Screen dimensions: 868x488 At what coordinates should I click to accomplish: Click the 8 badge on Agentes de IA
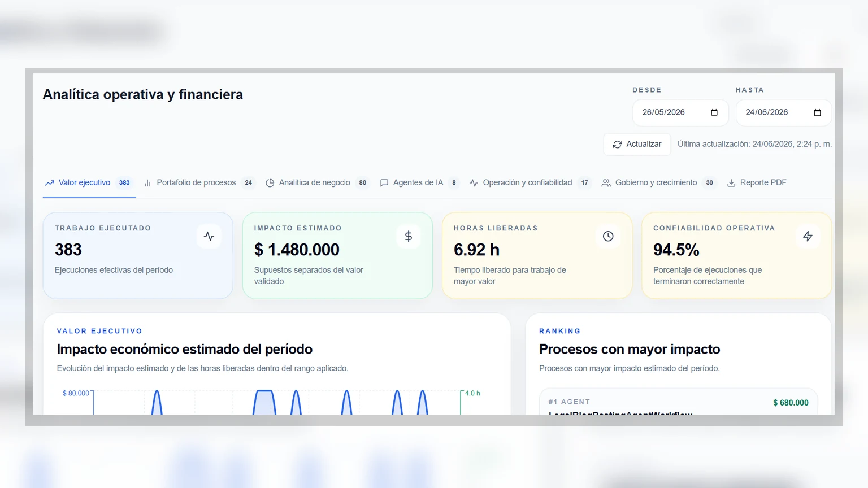click(x=454, y=182)
